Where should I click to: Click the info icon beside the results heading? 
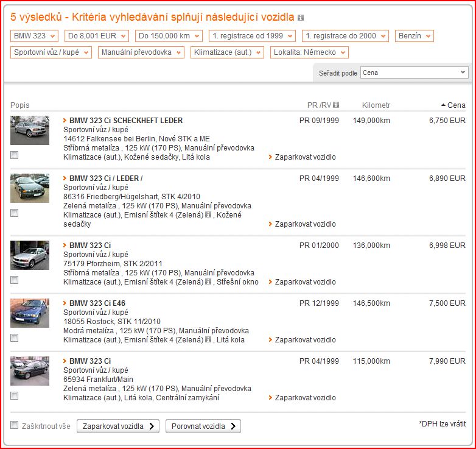coord(301,18)
